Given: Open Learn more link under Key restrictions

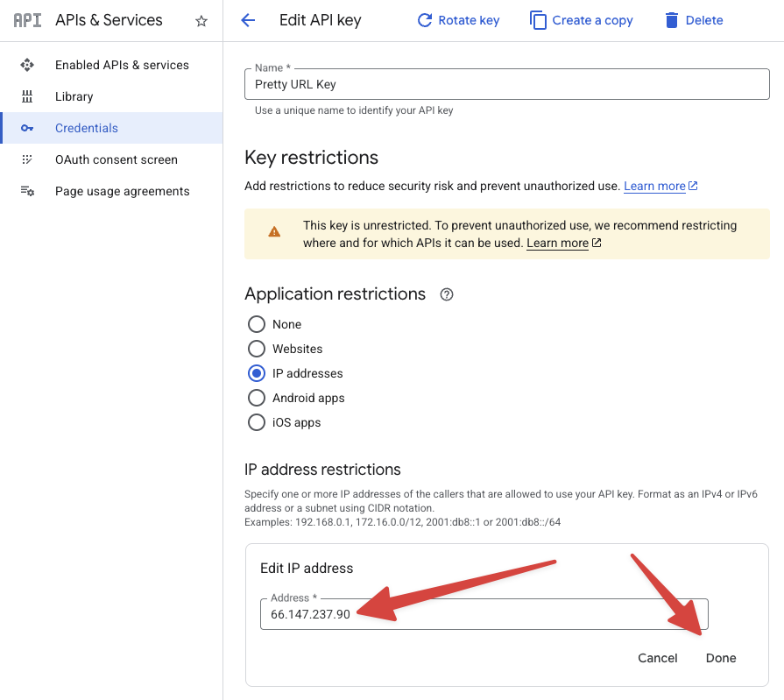Looking at the screenshot, I should click(654, 186).
